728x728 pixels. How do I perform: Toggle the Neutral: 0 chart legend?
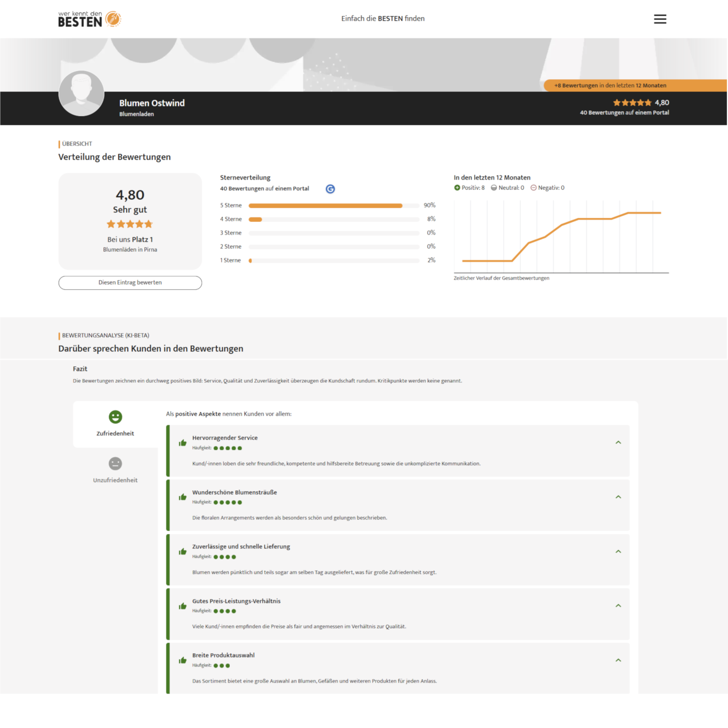click(507, 188)
